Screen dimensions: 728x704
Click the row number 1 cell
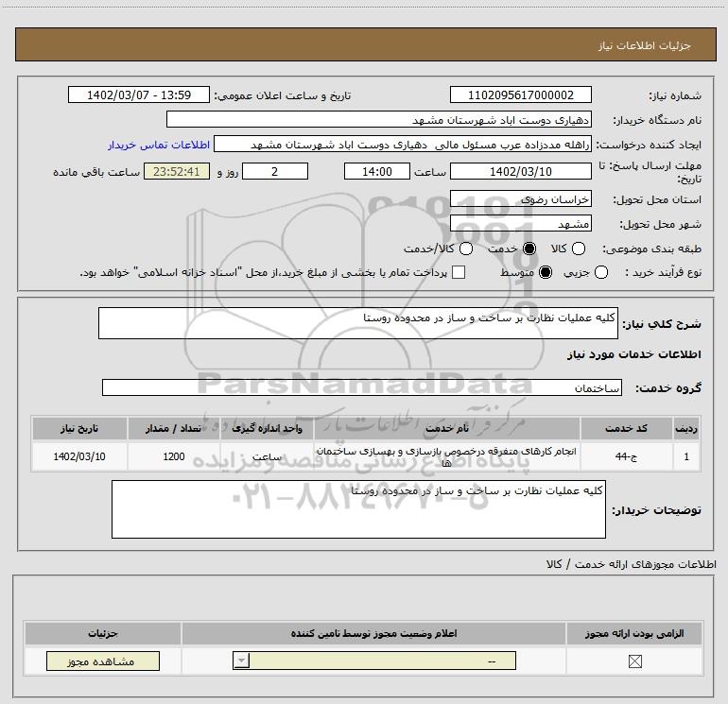click(686, 456)
